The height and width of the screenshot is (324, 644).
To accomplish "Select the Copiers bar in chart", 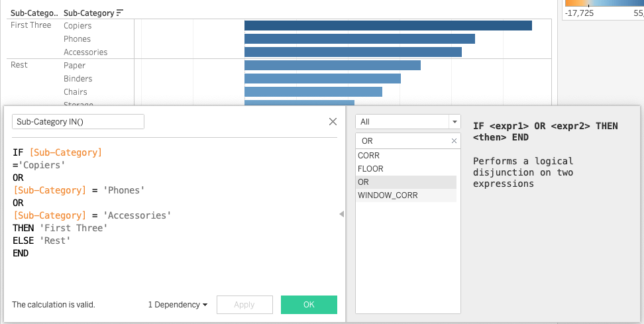I will tap(388, 26).
